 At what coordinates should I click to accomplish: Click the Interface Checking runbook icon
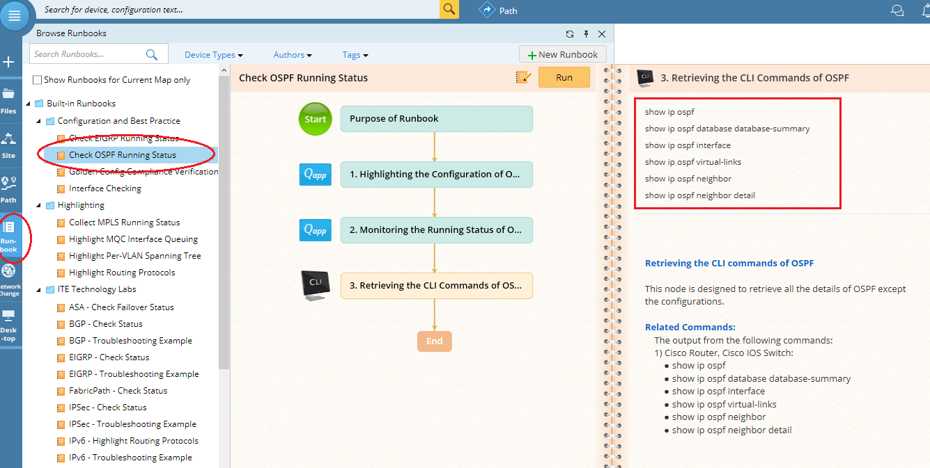[x=60, y=189]
